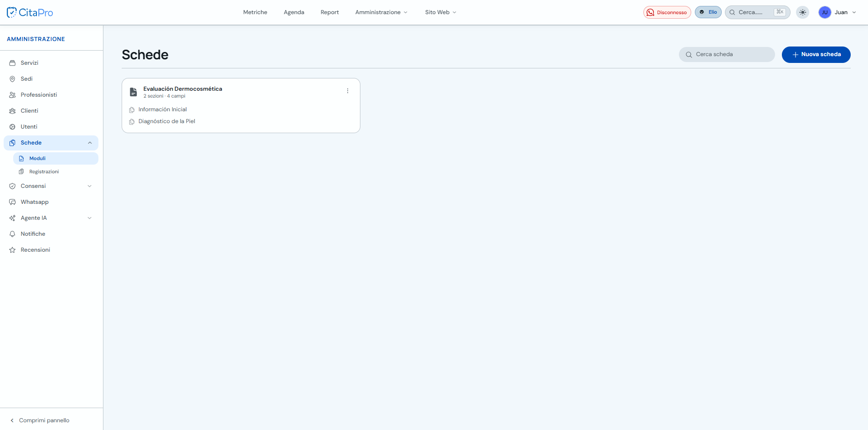The height and width of the screenshot is (430, 868).
Task: Open the Report menu
Action: 329,12
